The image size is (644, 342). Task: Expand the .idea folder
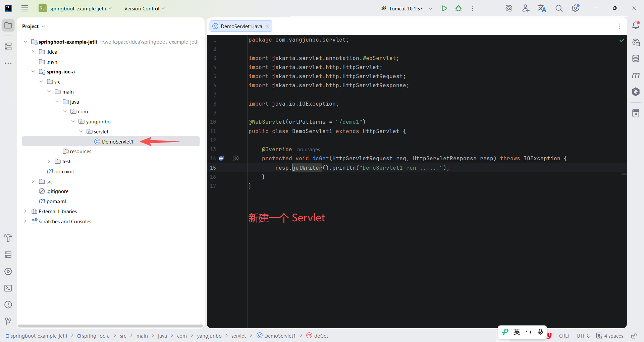[x=33, y=52]
